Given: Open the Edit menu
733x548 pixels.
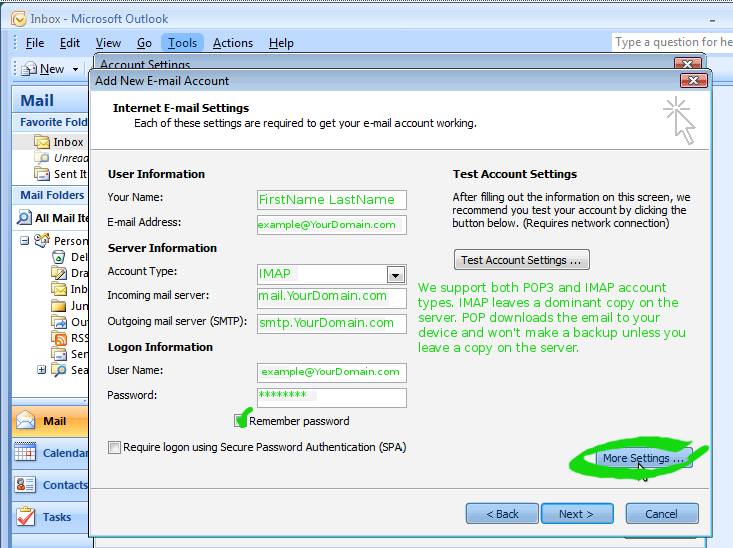Looking at the screenshot, I should coord(70,43).
